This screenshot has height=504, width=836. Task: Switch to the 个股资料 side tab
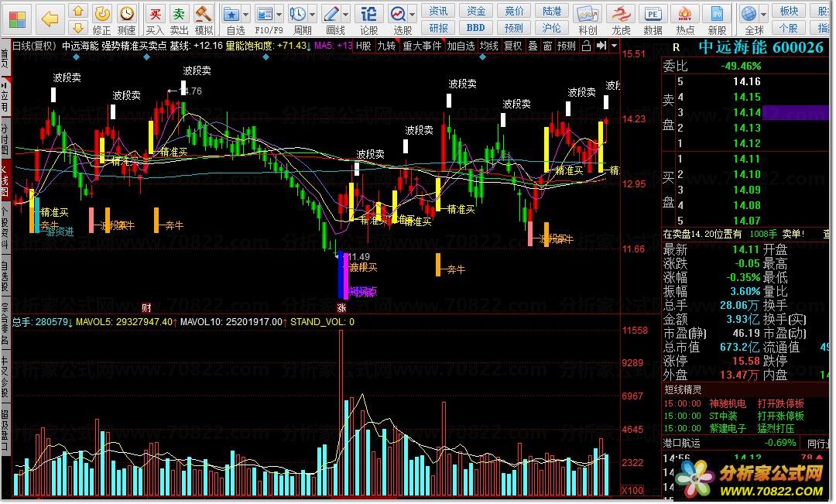click(5, 228)
